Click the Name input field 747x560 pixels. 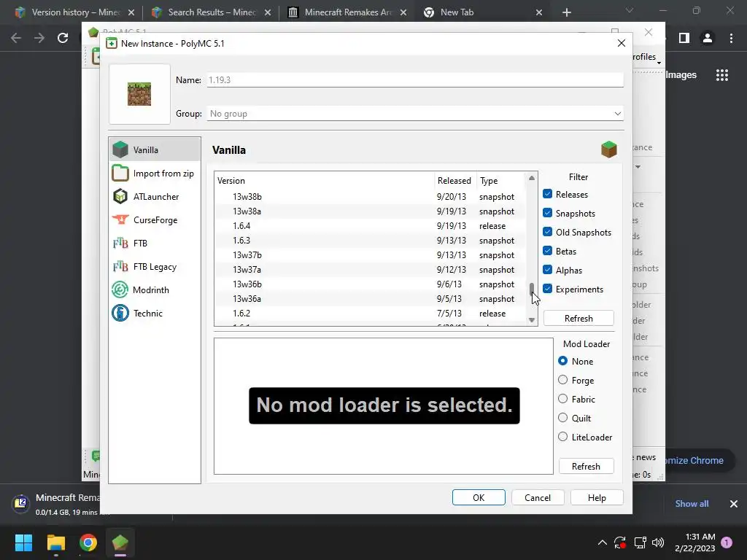[415, 80]
